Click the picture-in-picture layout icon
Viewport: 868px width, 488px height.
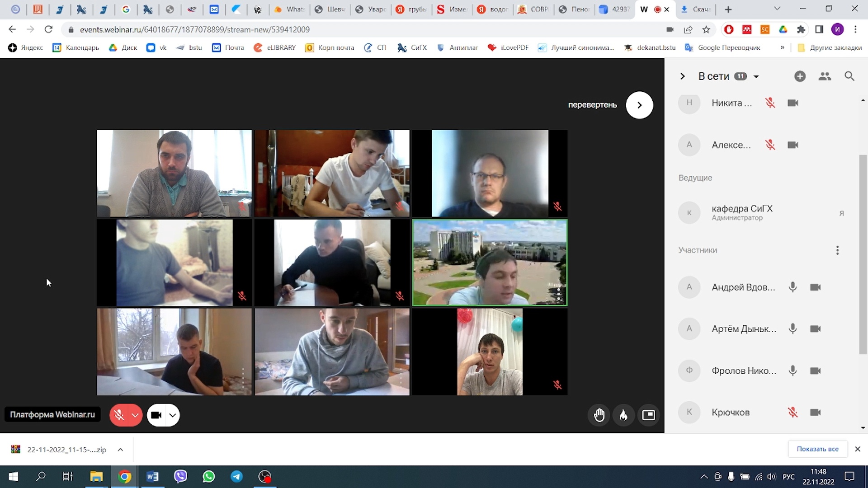click(648, 415)
